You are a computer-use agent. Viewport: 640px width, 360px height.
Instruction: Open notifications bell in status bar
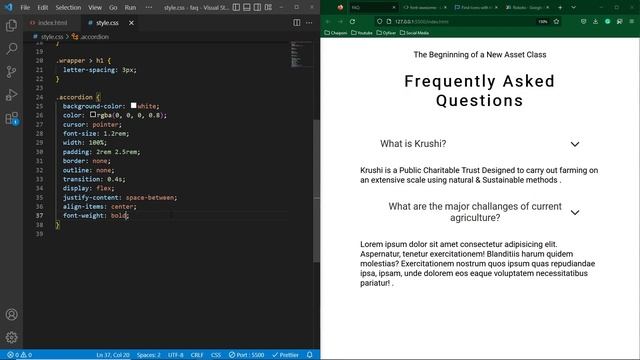pyautogui.click(x=310, y=355)
